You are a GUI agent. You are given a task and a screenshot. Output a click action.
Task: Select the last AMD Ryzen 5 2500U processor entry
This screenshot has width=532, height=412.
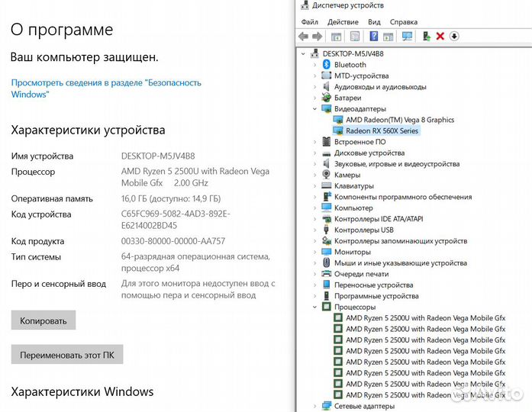(425, 394)
